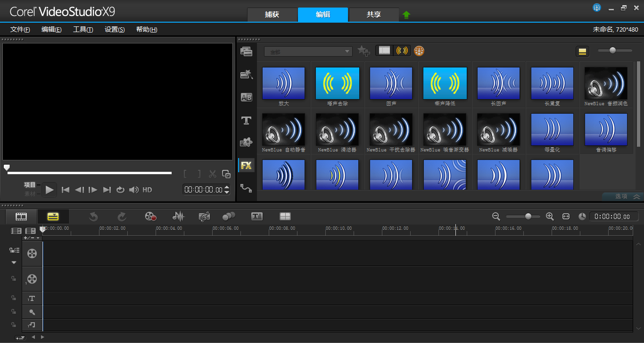644x343 pixels.
Task: Toggle show video filters button
Action: pyautogui.click(x=385, y=50)
